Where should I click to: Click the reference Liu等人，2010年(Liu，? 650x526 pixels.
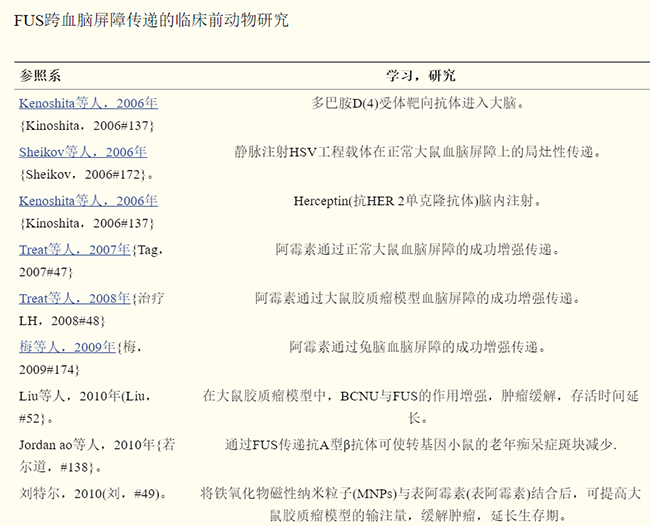coord(85,396)
